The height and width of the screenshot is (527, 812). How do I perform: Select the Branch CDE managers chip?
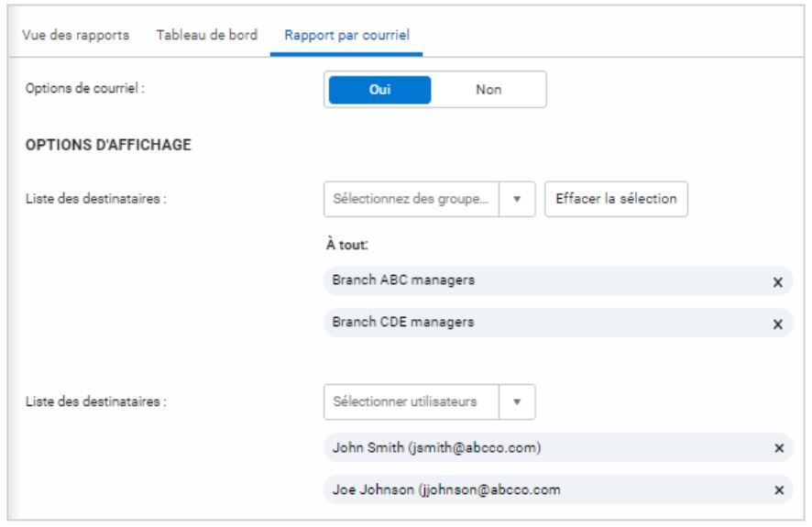[x=403, y=323]
